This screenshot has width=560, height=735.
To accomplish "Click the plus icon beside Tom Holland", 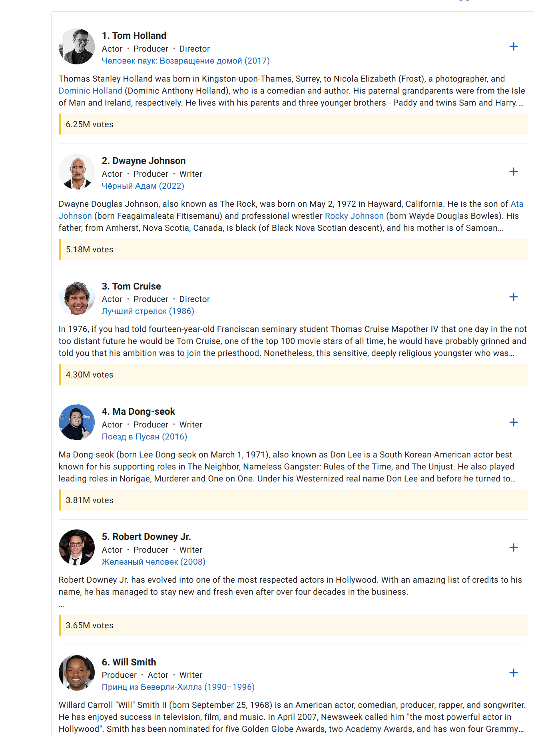I will [x=513, y=46].
